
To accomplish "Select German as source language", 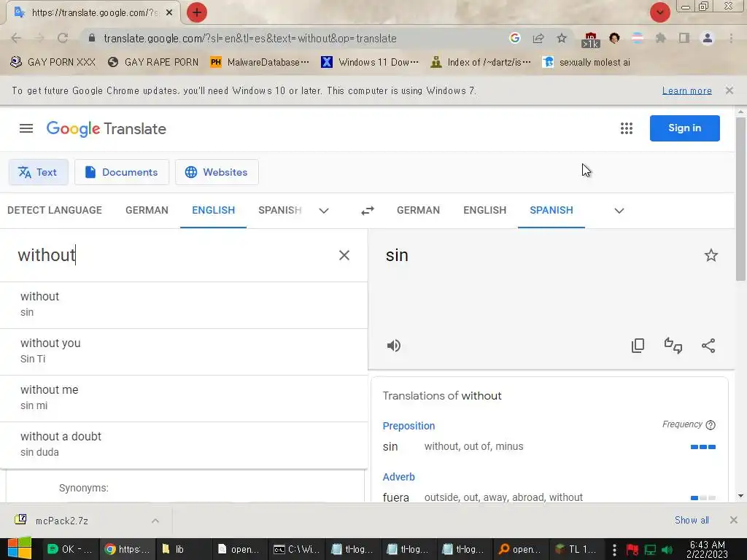I will pyautogui.click(x=147, y=210).
